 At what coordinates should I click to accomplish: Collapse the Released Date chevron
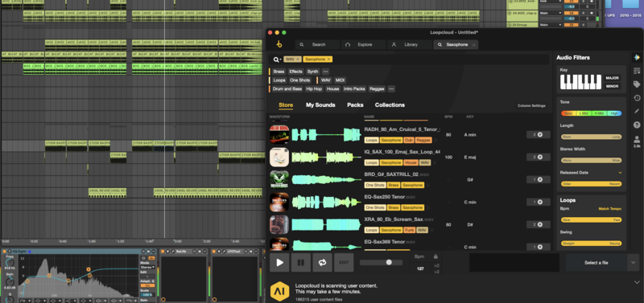(x=620, y=173)
